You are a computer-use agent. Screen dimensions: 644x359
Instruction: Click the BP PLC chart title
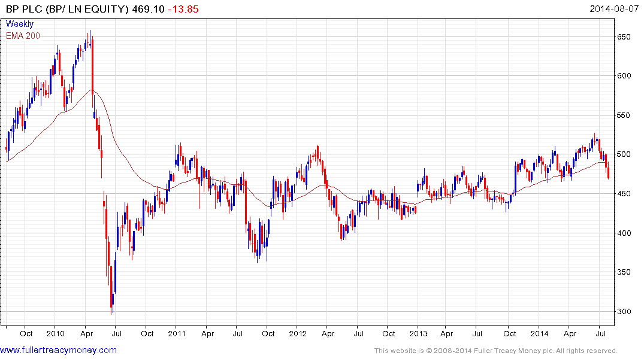click(67, 9)
